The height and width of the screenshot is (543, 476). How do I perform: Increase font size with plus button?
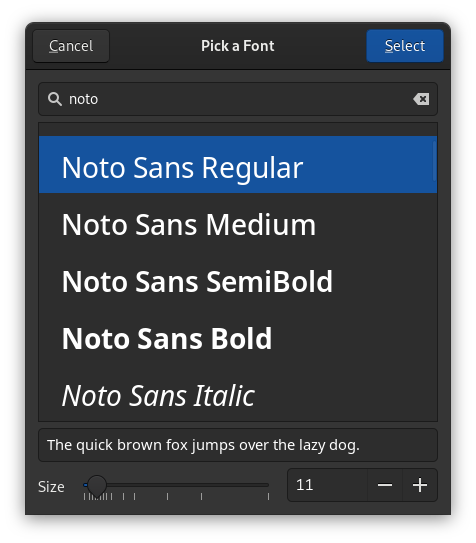click(x=420, y=485)
